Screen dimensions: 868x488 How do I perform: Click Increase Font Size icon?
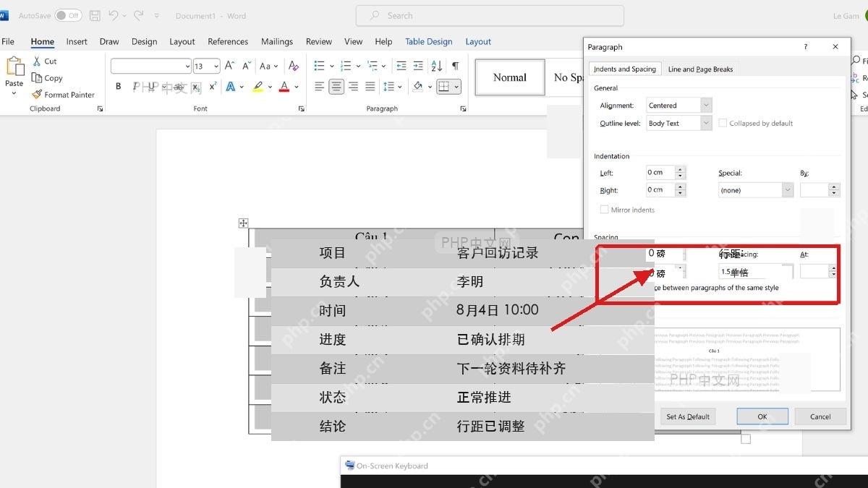(229, 66)
